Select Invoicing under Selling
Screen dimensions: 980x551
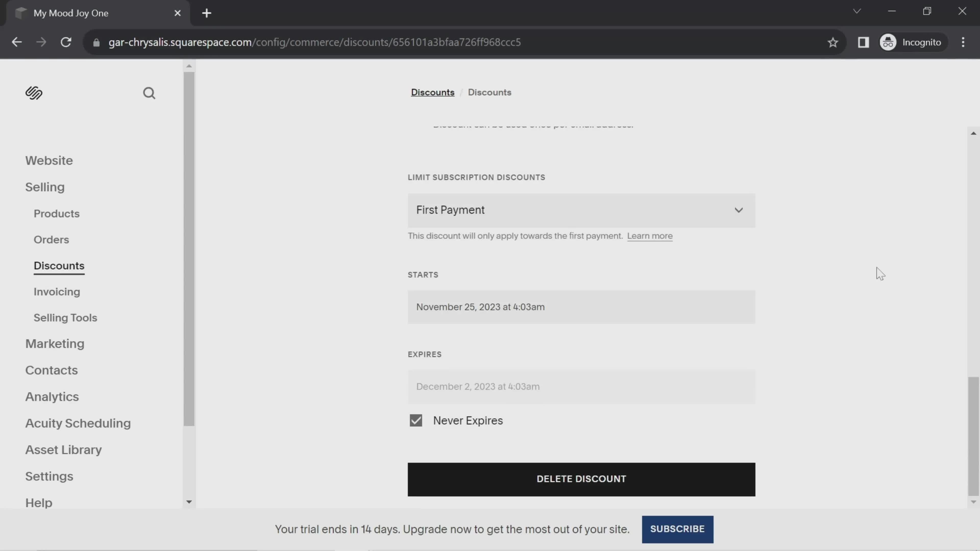coord(57,292)
